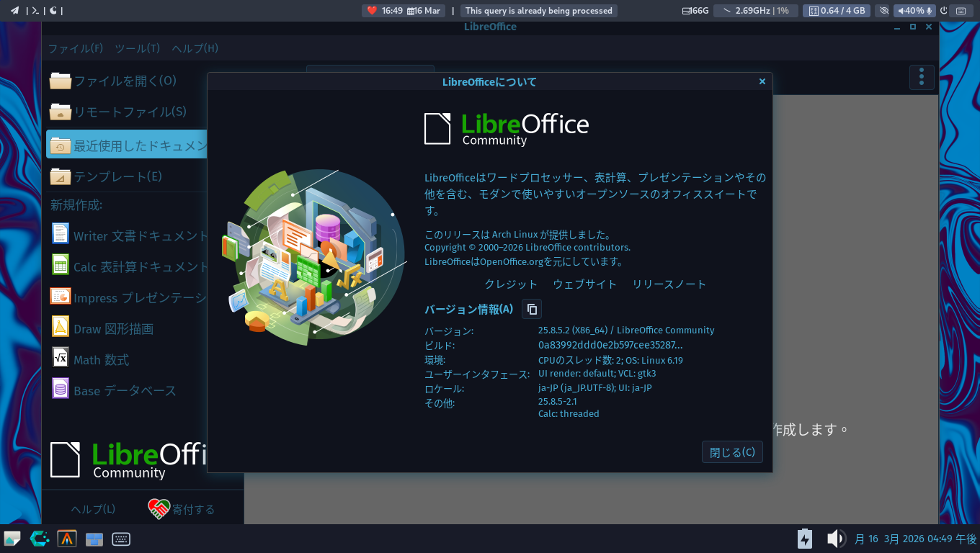Open the ウェブサイト link

point(584,284)
